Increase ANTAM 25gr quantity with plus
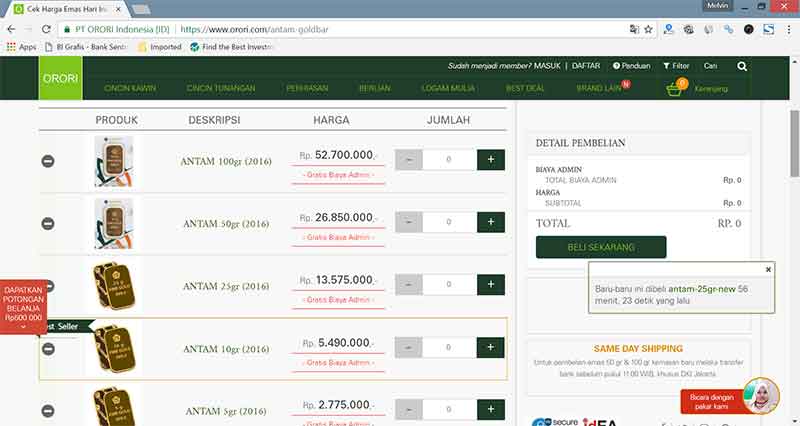 click(491, 285)
